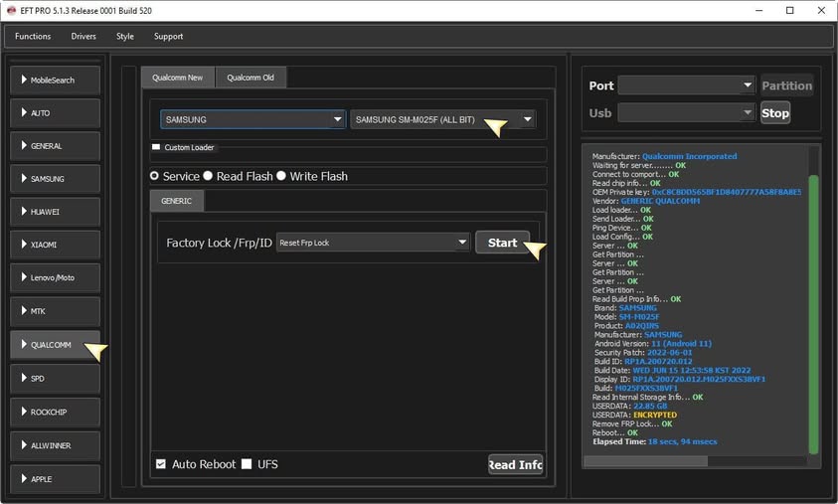The image size is (838, 504).
Task: Minimize the EFT PRO window
Action: pos(758,10)
